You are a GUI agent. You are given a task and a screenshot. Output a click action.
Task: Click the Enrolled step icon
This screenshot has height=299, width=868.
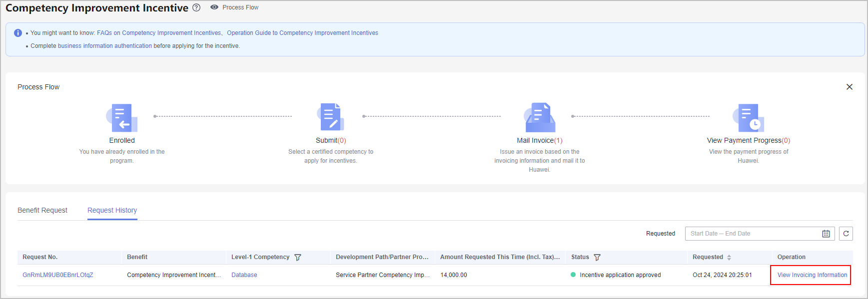pyautogui.click(x=122, y=118)
